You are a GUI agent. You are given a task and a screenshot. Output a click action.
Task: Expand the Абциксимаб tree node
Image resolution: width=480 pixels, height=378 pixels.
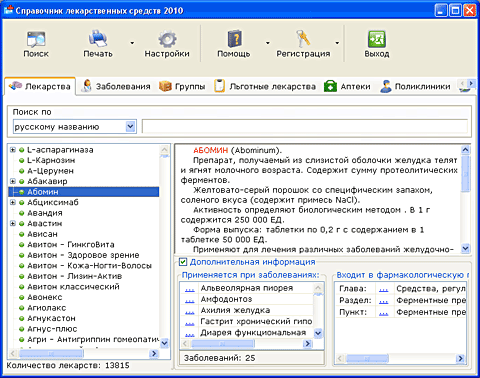pos(13,202)
